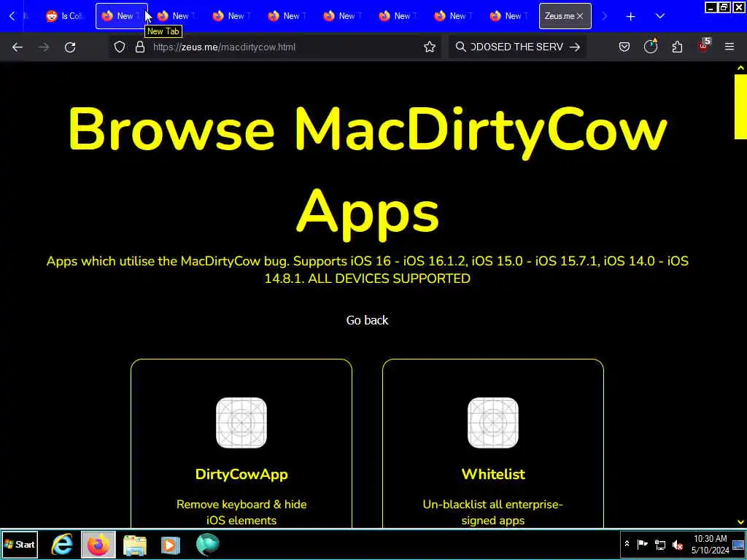747x560 pixels.
Task: Restore down the Firefox window
Action: tap(724, 7)
